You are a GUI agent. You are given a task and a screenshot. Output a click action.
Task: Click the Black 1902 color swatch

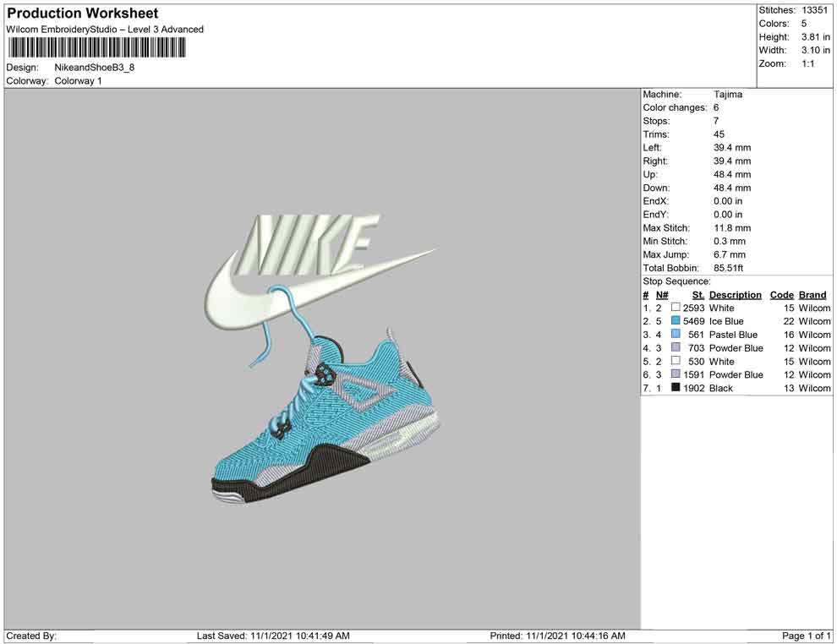pyautogui.click(x=676, y=388)
